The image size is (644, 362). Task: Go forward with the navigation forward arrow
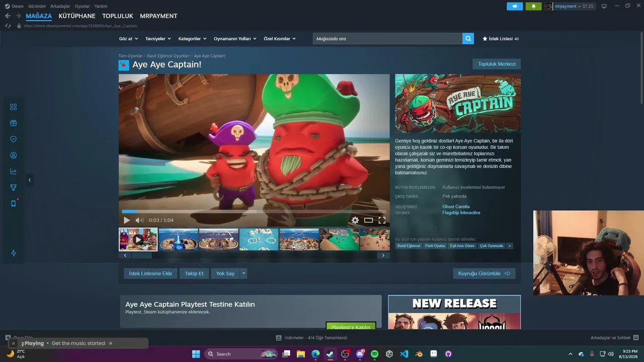point(18,16)
